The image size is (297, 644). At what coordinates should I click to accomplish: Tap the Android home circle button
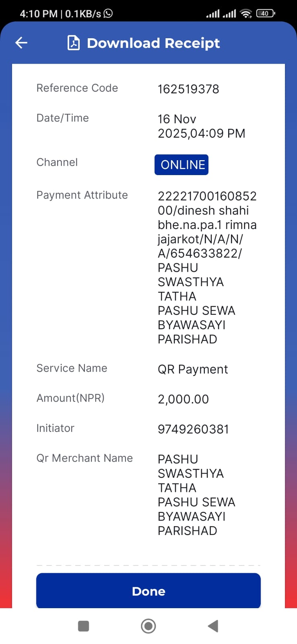click(x=148, y=626)
